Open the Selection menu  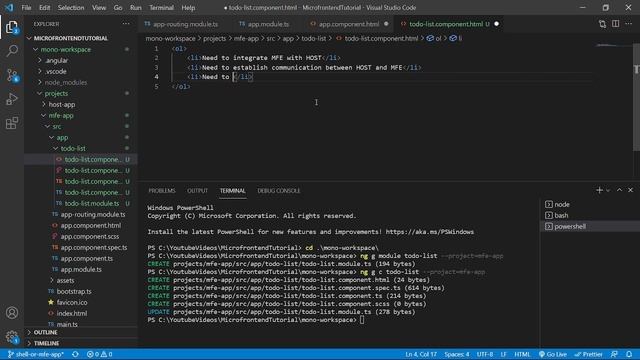[71, 7]
